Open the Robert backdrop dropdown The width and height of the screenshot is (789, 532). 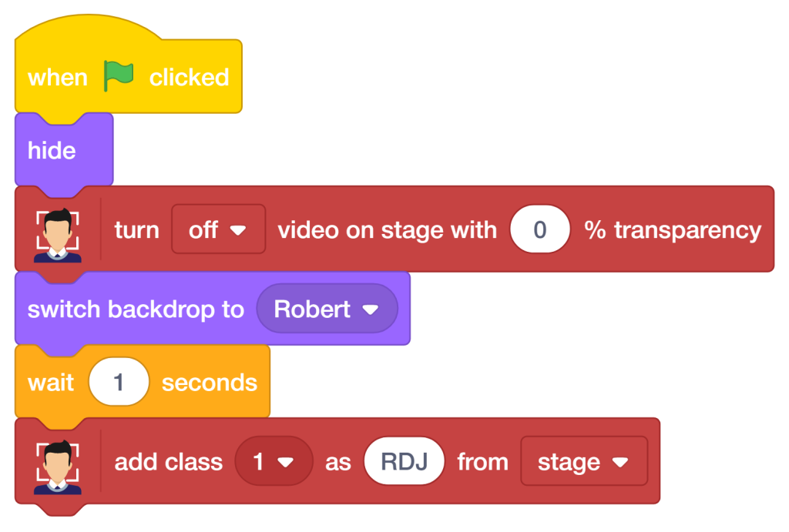point(327,309)
